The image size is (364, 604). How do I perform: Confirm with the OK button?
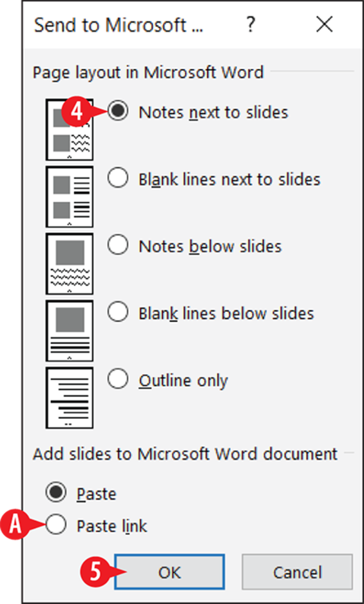(x=169, y=572)
